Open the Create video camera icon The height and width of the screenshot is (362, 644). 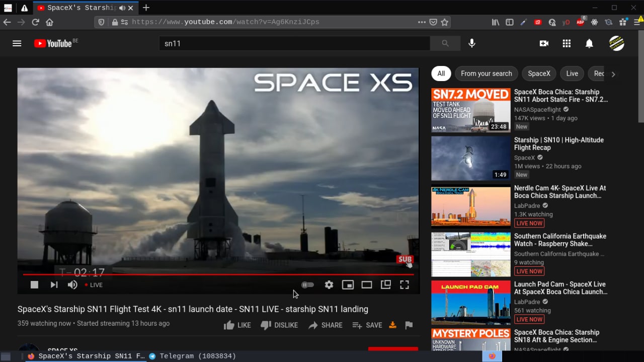pos(544,43)
